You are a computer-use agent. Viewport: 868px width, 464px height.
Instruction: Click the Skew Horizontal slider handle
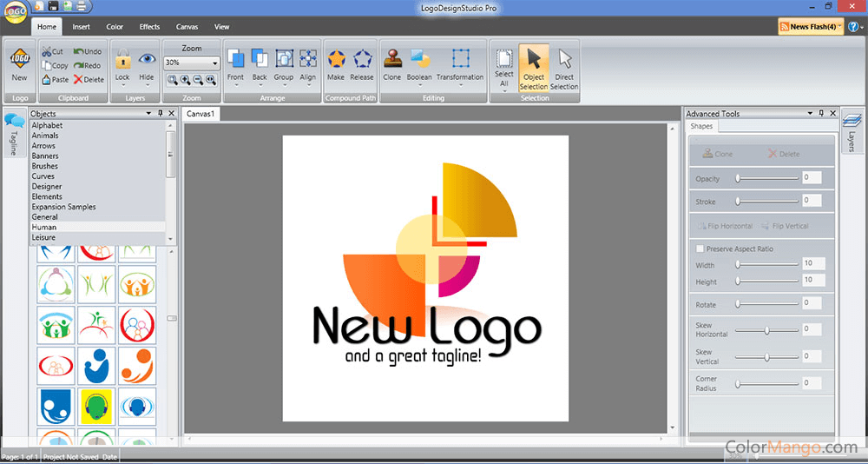[766, 330]
